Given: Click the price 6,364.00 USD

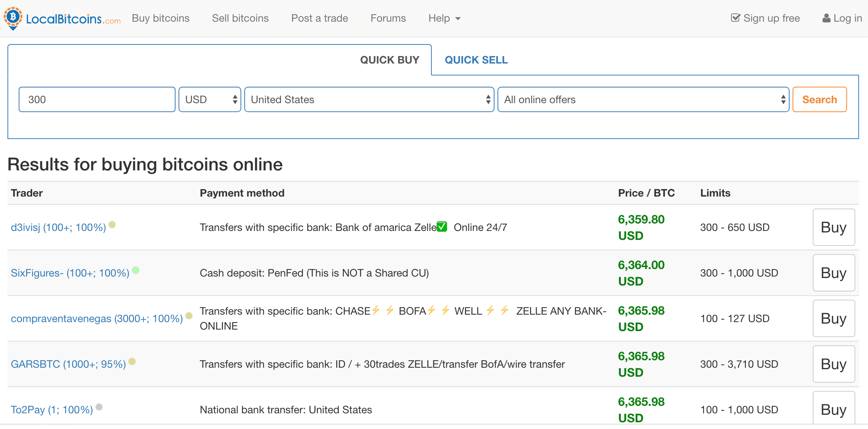Looking at the screenshot, I should click(x=641, y=273).
